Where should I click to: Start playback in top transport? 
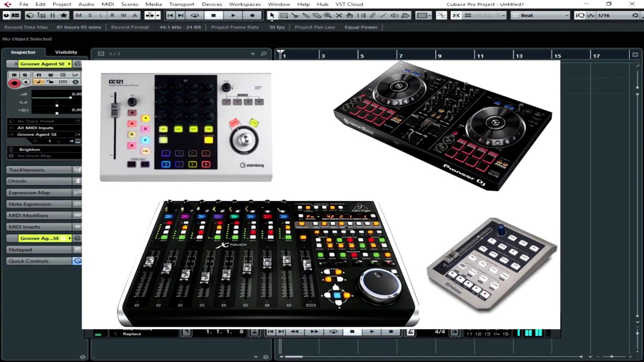tap(233, 16)
